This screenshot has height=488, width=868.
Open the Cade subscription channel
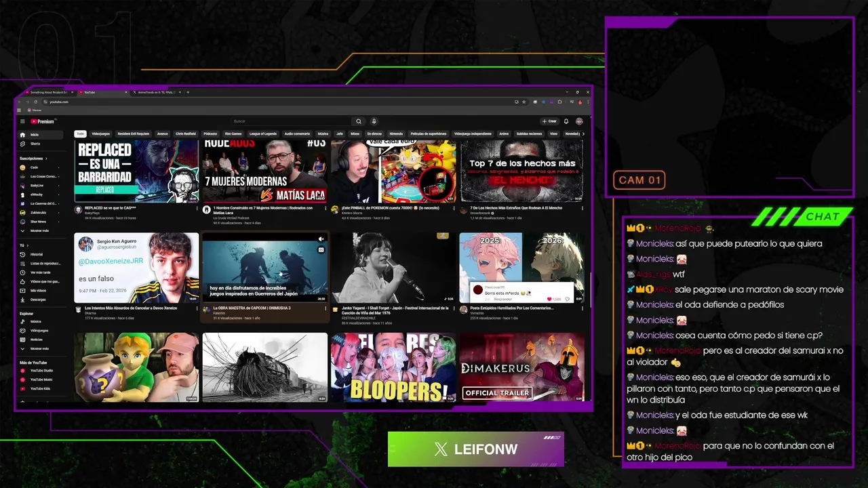(x=40, y=167)
